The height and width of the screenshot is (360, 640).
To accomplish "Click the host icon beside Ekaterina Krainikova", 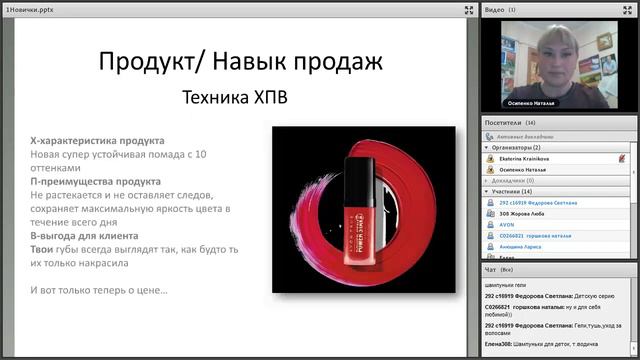I will point(490,159).
